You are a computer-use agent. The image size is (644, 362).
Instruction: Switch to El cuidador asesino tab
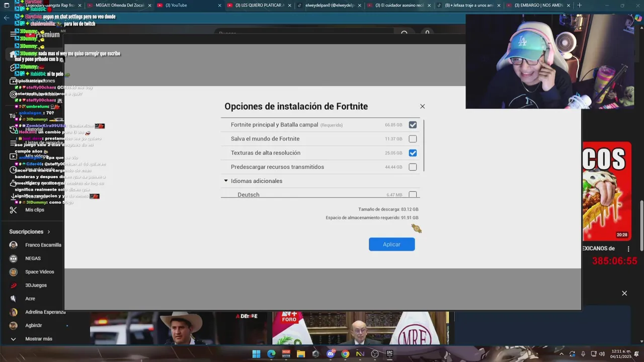(x=398, y=5)
